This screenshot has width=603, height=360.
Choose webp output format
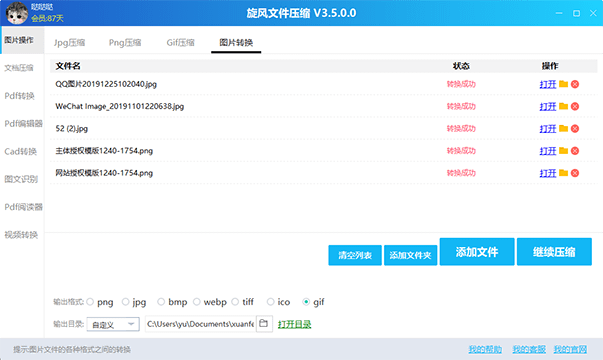click(197, 302)
